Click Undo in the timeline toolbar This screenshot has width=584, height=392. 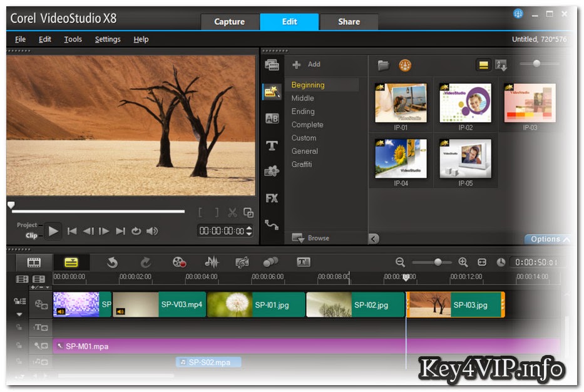[x=112, y=262]
